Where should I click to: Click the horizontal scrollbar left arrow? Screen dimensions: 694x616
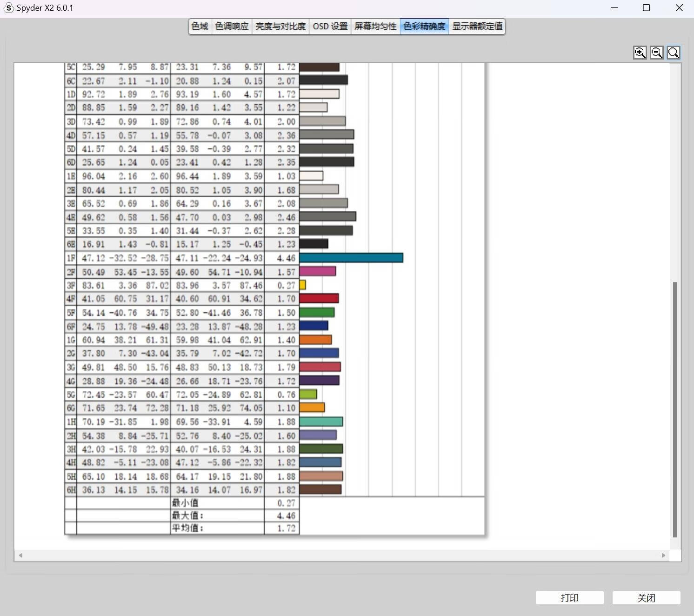(20, 555)
